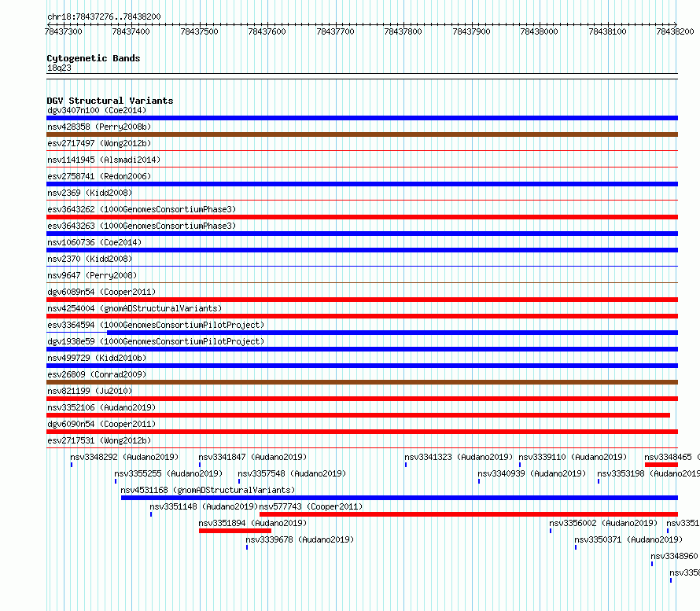Screen dimensions: 700x611
Task: Click ruler position 78438100
Action: point(608,31)
